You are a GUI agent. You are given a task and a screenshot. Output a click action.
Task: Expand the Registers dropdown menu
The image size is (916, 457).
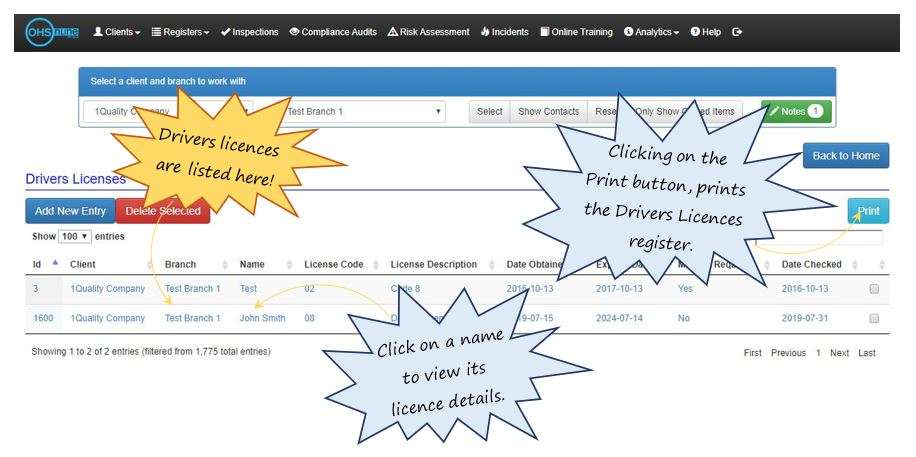[180, 32]
